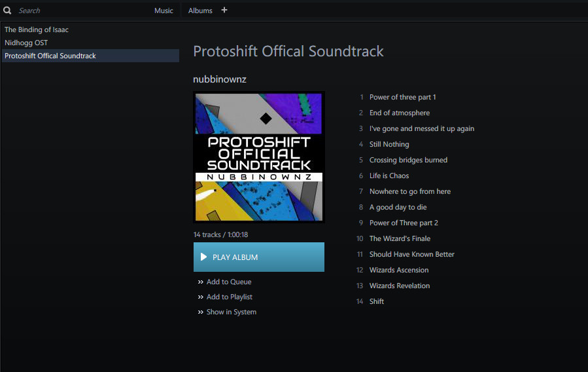Play track The Wizard's Finale
The image size is (588, 372).
tap(400, 238)
